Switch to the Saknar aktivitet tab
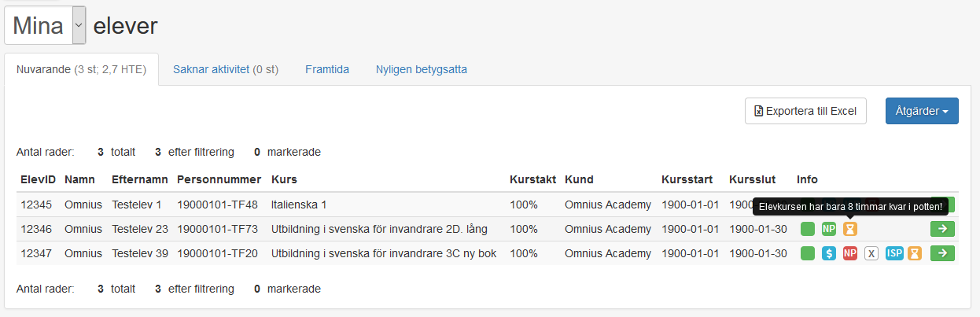This screenshot has width=980, height=317. (x=226, y=69)
